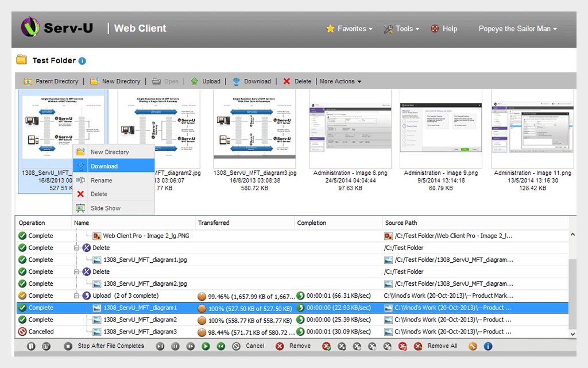The image size is (588, 368).
Task: Click the blue info icon in the bottom toolbar
Action: [488, 346]
